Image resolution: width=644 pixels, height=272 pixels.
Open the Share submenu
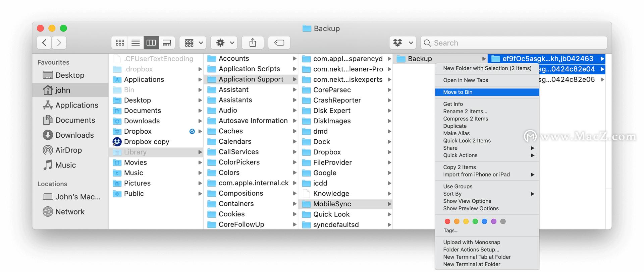click(x=487, y=148)
